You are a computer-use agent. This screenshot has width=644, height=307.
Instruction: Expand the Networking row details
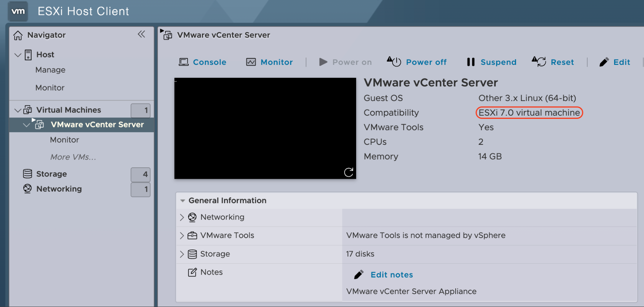tap(182, 217)
